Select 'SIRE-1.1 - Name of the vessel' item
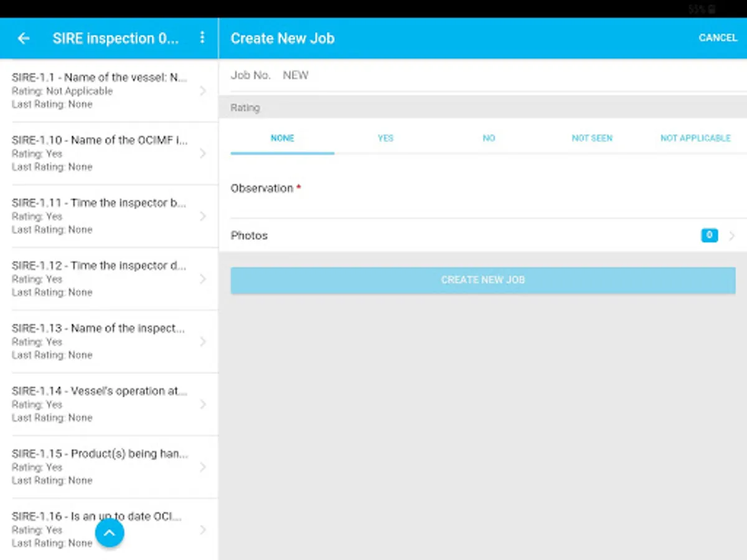This screenshot has height=560, width=747. (x=109, y=91)
